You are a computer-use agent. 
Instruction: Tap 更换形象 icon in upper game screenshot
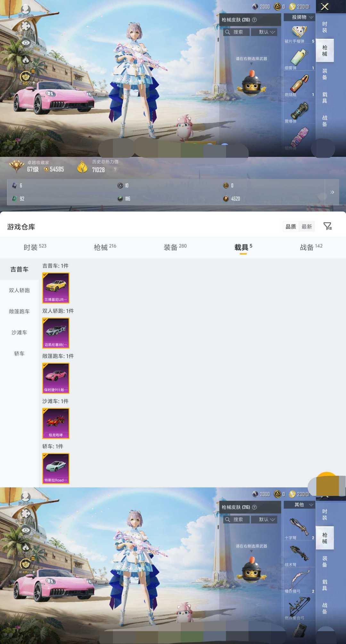click(x=26, y=10)
